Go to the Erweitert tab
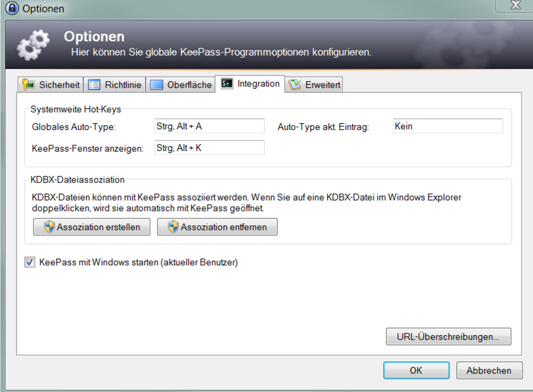The height and width of the screenshot is (392, 533). click(314, 84)
